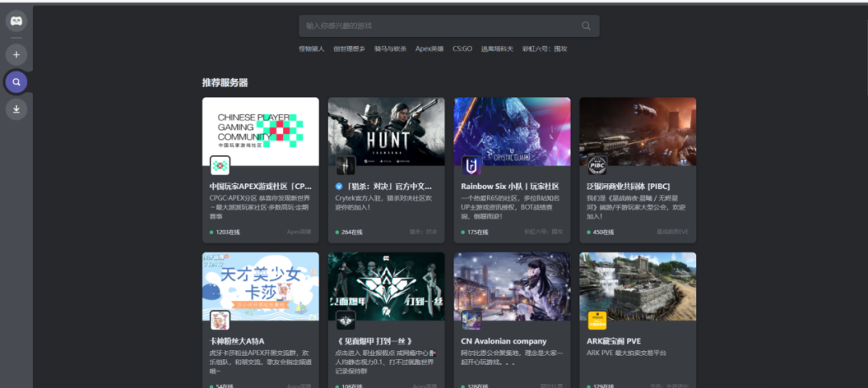The height and width of the screenshot is (388, 868).
Task: Select the 怪物猎人 tag
Action: (x=311, y=49)
